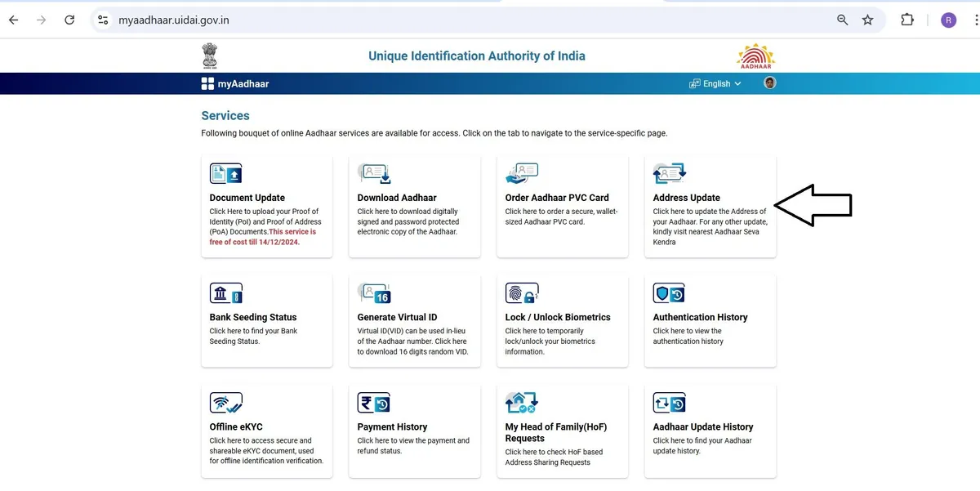Open the Offline eKYC icon
The height and width of the screenshot is (491, 980).
[x=225, y=403]
